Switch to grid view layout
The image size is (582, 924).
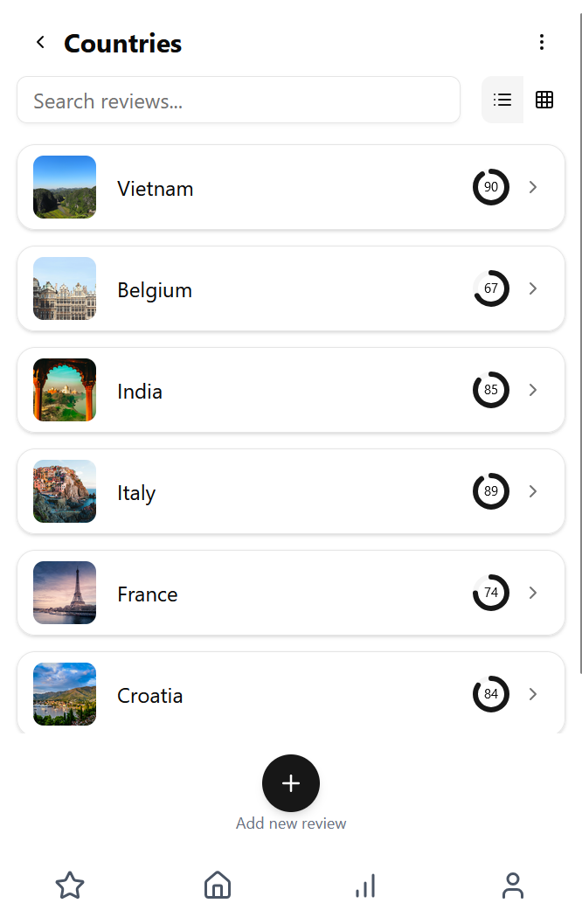(x=544, y=100)
